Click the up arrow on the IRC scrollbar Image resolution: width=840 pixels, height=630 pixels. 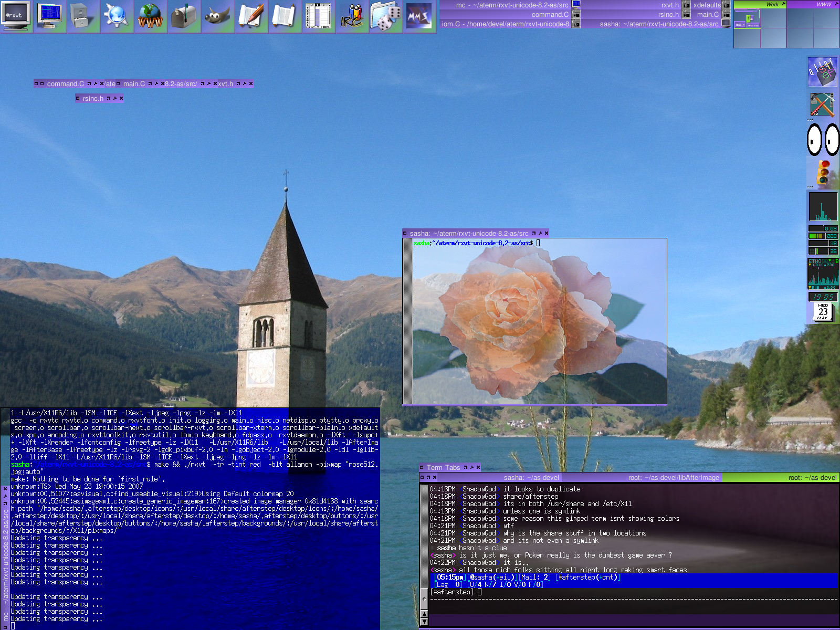[x=424, y=614]
